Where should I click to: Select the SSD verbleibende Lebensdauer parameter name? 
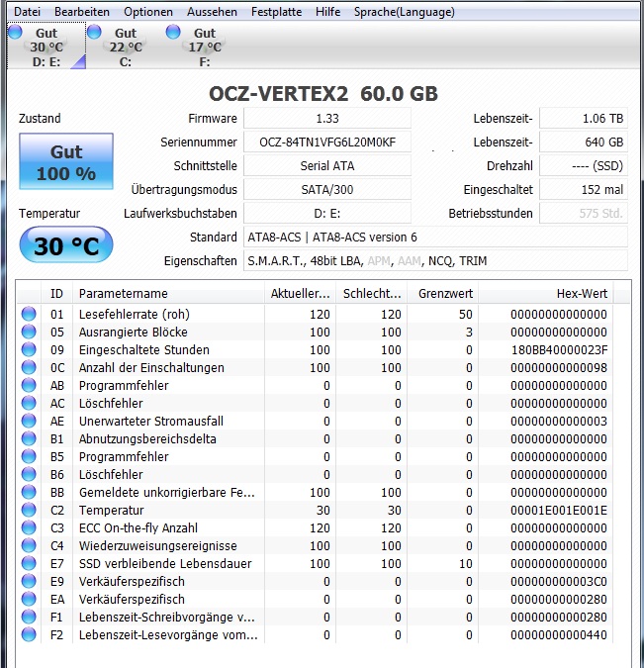165,563
